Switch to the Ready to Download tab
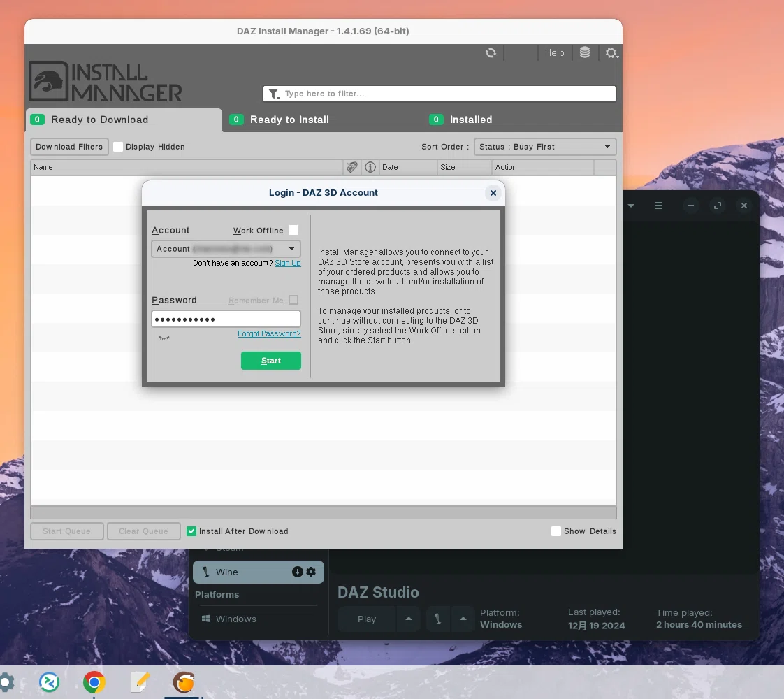This screenshot has width=784, height=699. pos(124,120)
